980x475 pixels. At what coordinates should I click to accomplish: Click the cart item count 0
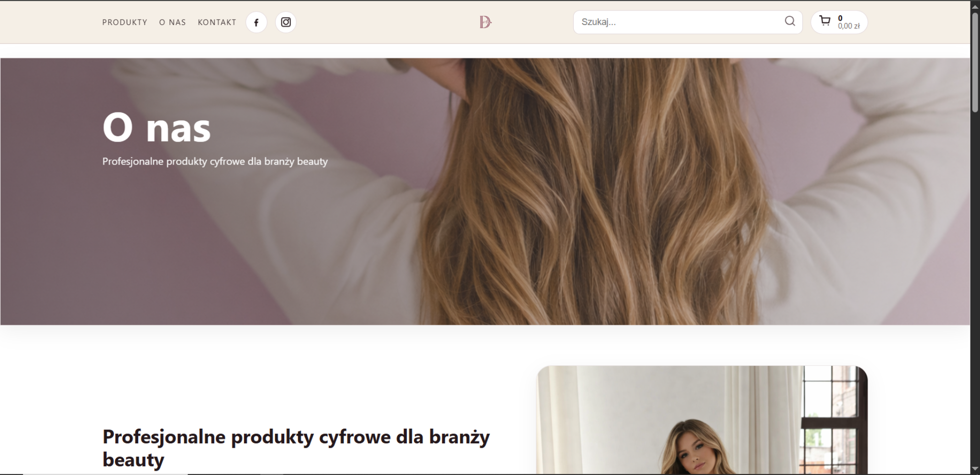(840, 18)
